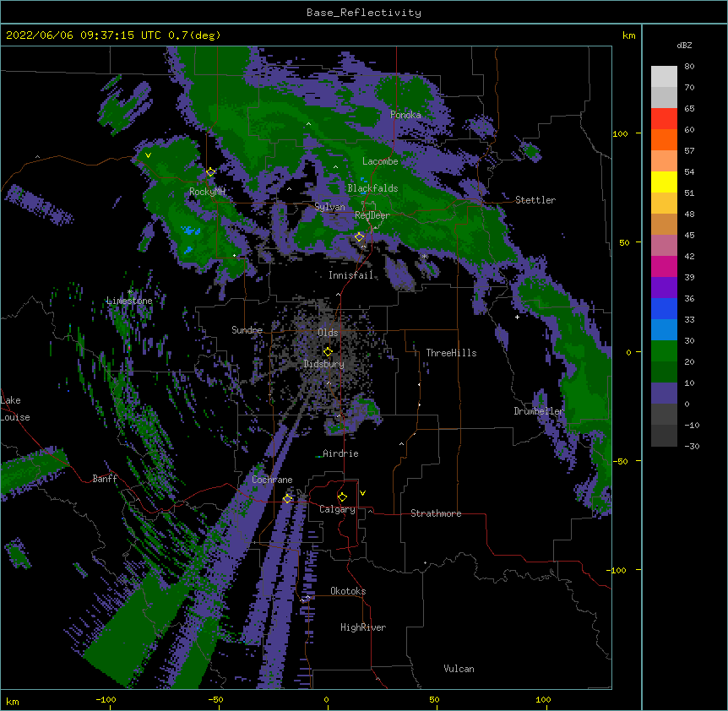Click the yellow V marker northwest of RockyMH

coord(148,155)
